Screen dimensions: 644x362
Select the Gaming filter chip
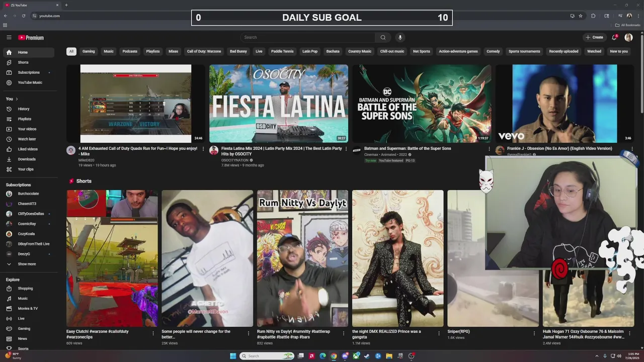pos(89,51)
